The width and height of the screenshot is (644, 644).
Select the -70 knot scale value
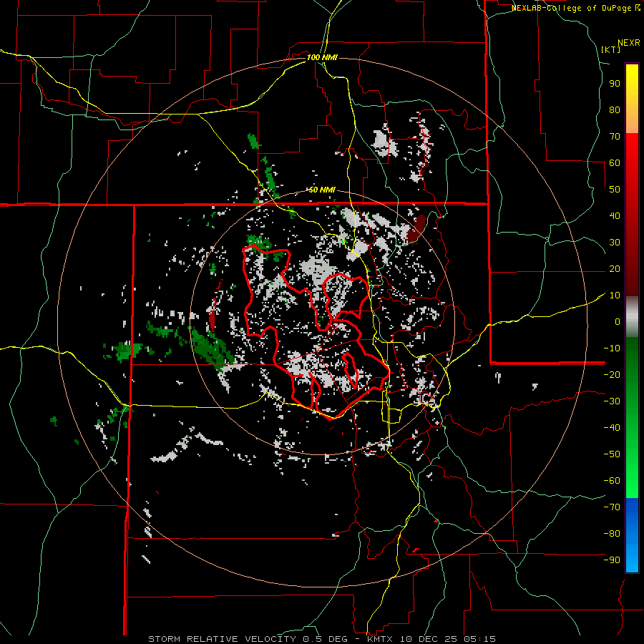coord(612,507)
